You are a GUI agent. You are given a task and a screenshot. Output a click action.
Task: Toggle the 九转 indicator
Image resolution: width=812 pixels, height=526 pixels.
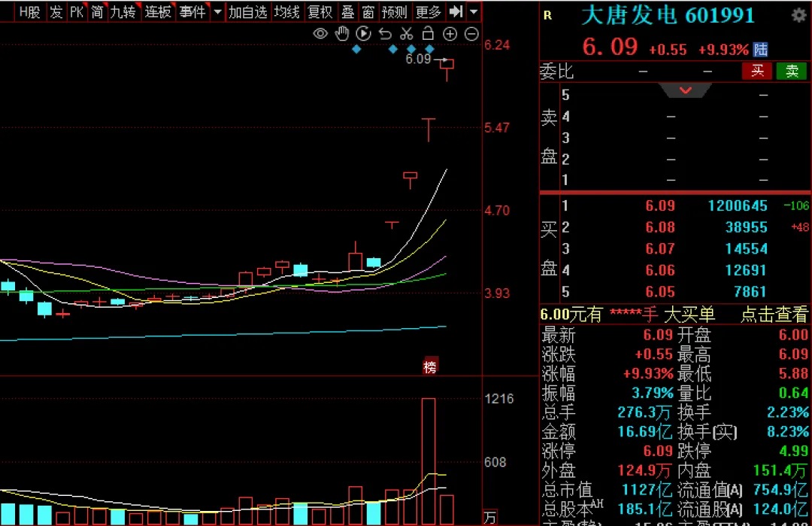click(123, 12)
